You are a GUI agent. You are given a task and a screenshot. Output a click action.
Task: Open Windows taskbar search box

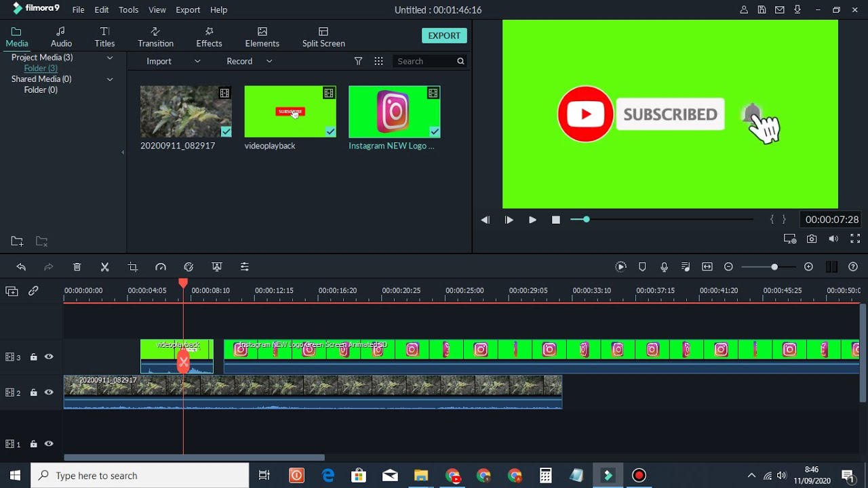click(x=140, y=476)
